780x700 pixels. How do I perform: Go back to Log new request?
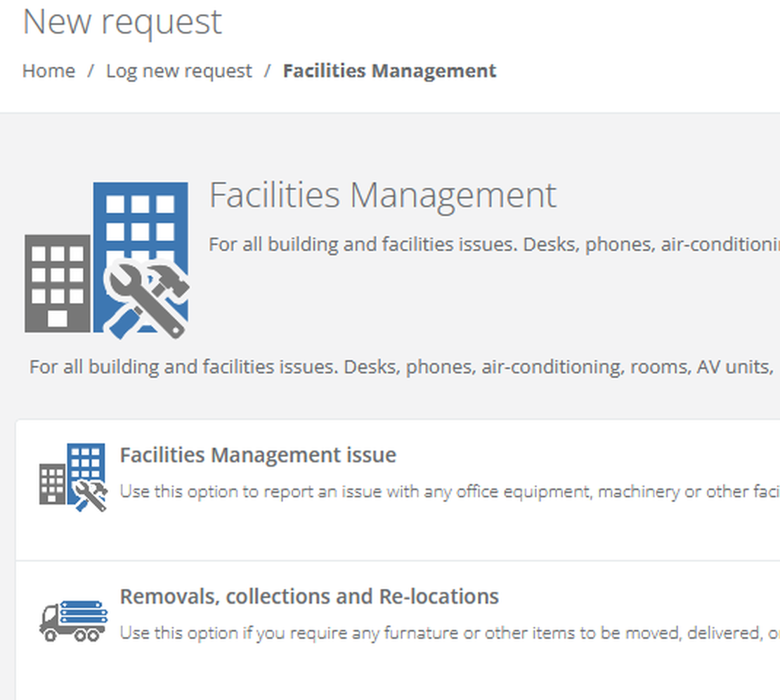179,71
